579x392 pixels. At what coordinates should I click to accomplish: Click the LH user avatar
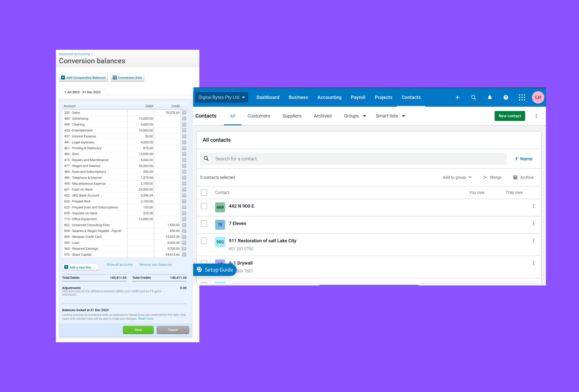(538, 97)
